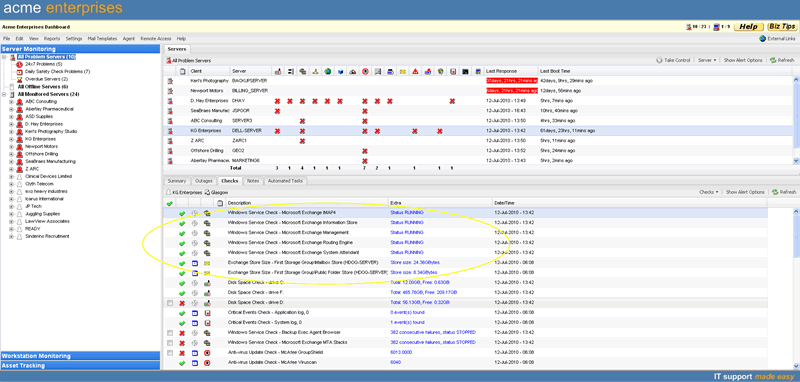The width and height of the screenshot is (800, 382).
Task: Click server status icon for BILLING_SERVER row
Action: [x=170, y=91]
